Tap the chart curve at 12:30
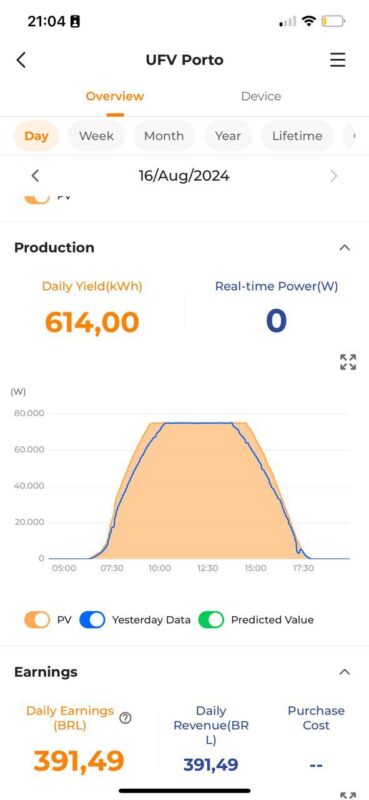Viewport: 369px width, 800px height. [208, 423]
